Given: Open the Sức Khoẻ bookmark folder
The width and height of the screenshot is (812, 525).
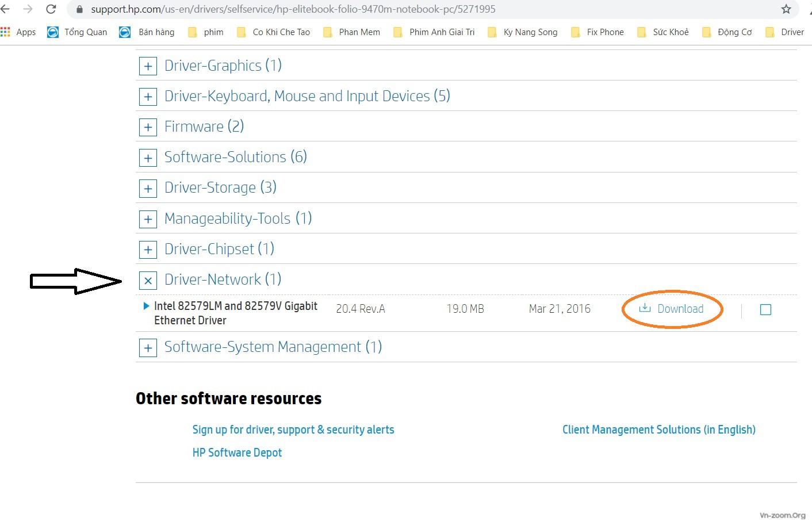Looking at the screenshot, I should pyautogui.click(x=662, y=32).
